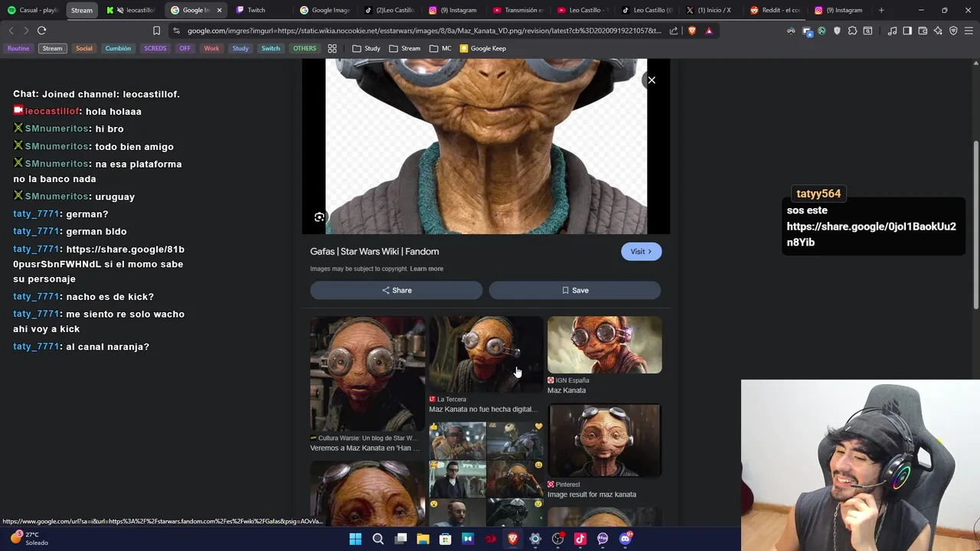
Task: Click the URL address bar
Action: pyautogui.click(x=423, y=31)
